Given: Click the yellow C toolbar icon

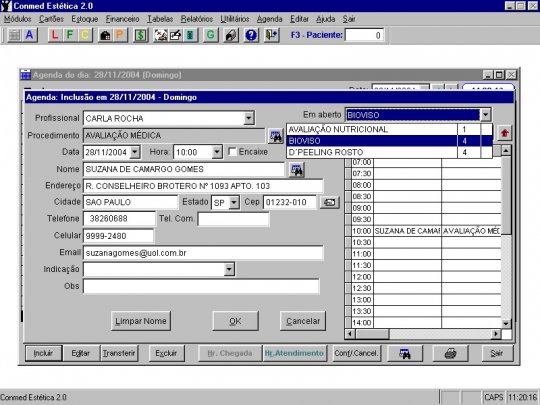Looking at the screenshot, I should pyautogui.click(x=85, y=35).
